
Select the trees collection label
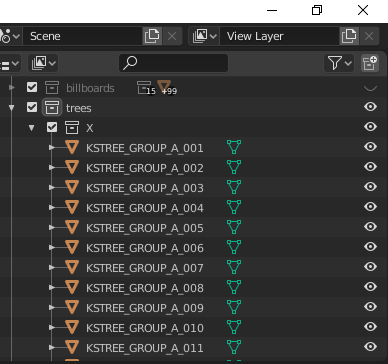[x=79, y=108]
